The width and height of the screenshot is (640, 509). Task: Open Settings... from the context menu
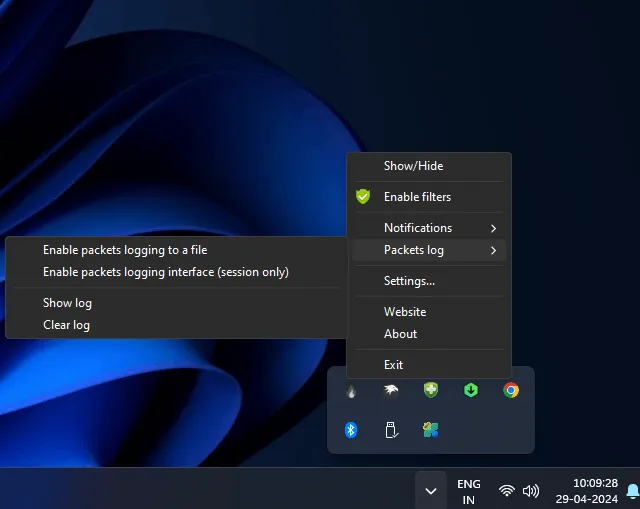(409, 281)
